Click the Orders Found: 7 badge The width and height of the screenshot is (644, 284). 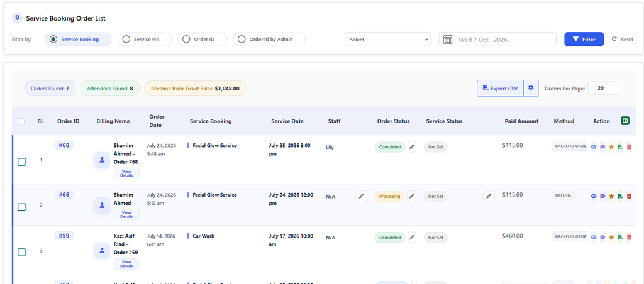(x=50, y=88)
